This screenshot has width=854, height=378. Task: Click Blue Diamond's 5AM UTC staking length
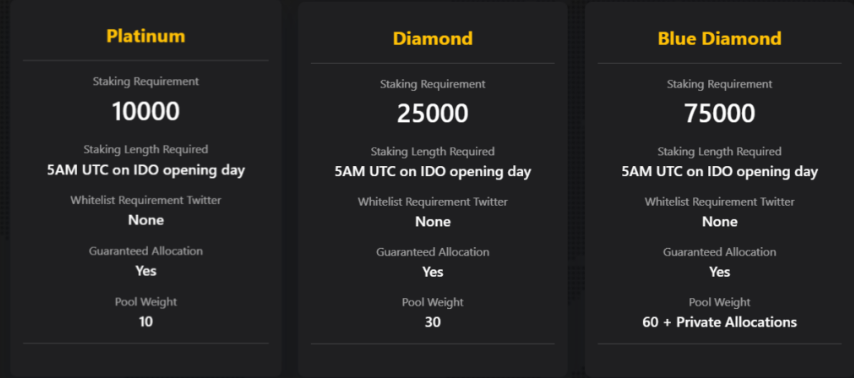click(x=719, y=172)
